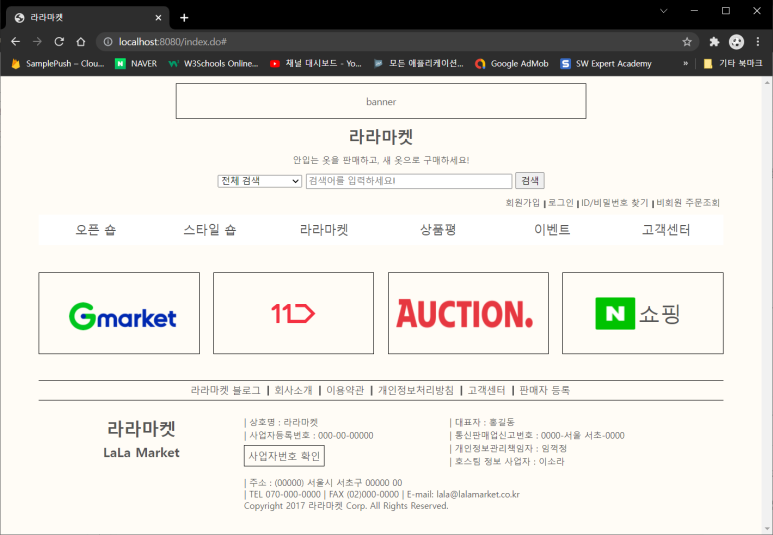Open the 회사소개 footer link

tap(293, 391)
